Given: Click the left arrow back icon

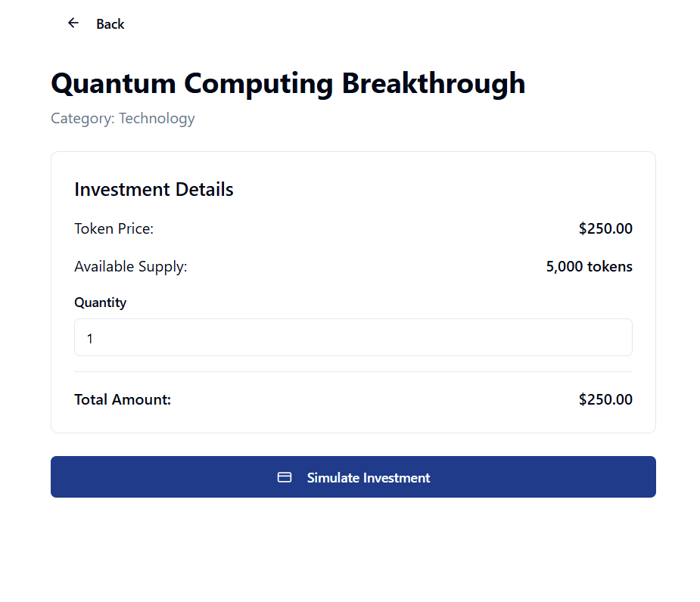Looking at the screenshot, I should tap(73, 23).
